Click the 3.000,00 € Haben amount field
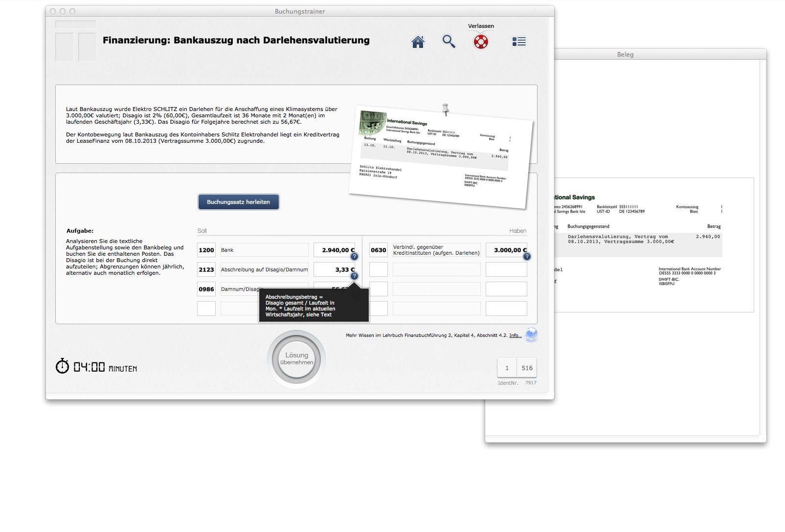 point(506,250)
